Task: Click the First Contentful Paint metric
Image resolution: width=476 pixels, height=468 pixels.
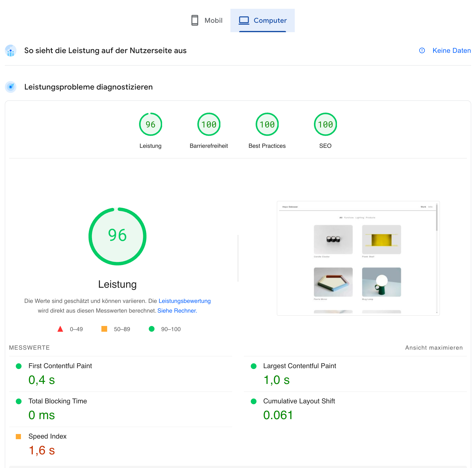Action: (x=60, y=366)
